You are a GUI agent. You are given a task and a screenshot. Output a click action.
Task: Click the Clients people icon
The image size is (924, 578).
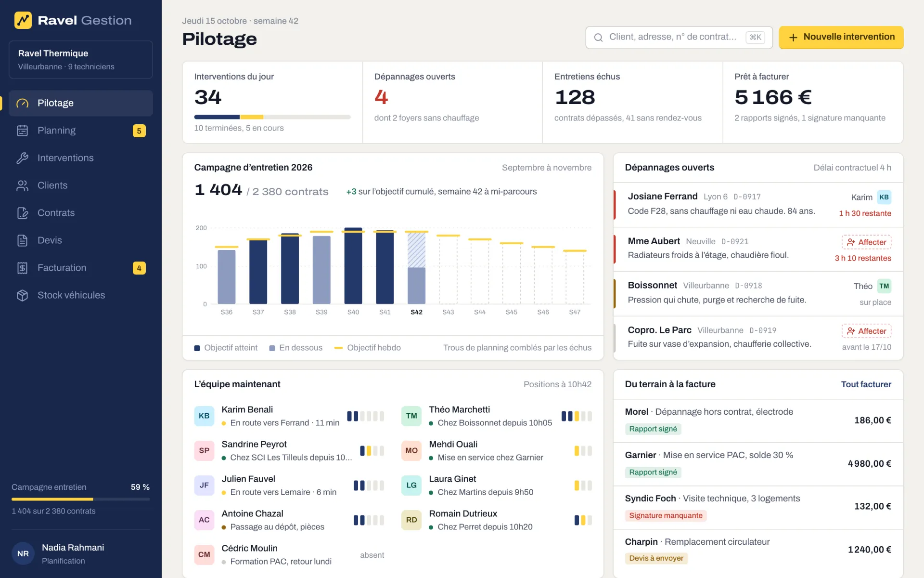click(x=22, y=185)
